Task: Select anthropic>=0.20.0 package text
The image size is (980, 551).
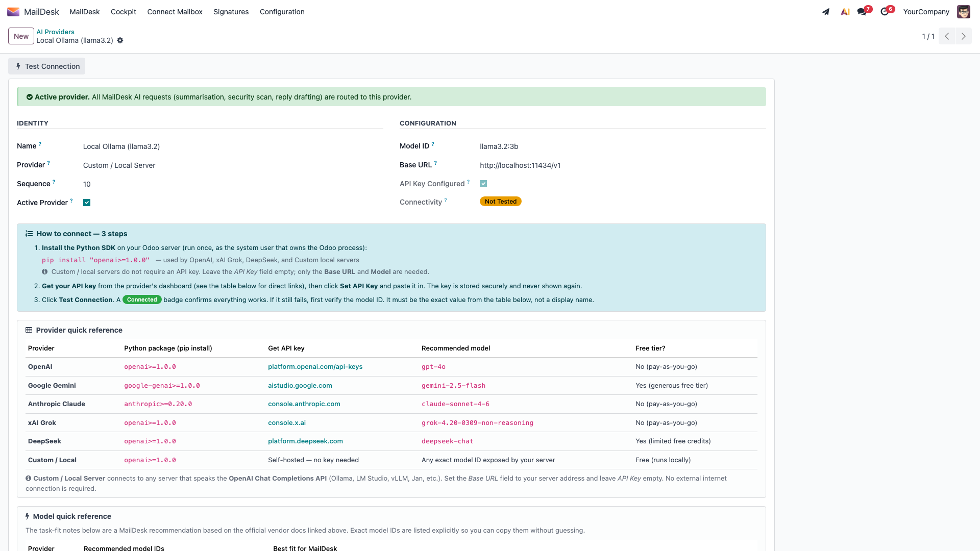Action: click(x=158, y=404)
